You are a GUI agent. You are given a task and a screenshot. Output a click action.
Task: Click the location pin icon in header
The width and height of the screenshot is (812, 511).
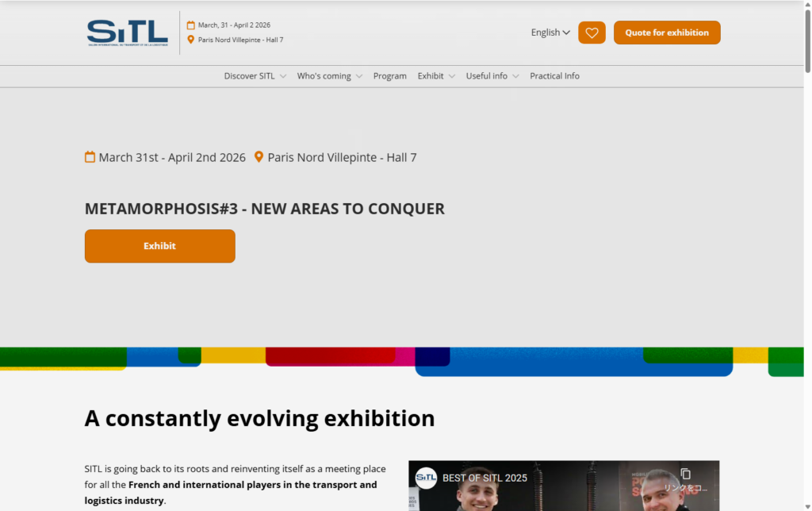pyautogui.click(x=190, y=40)
